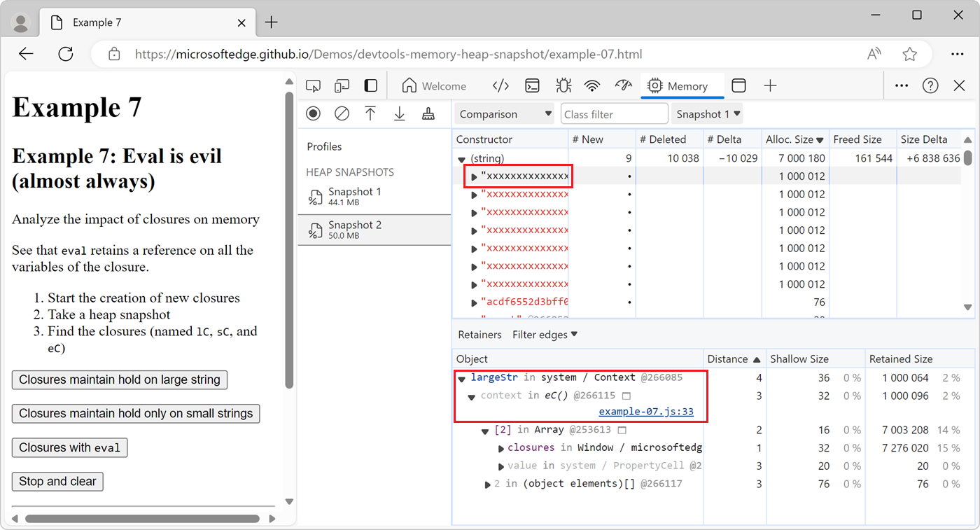Image resolution: width=980 pixels, height=530 pixels.
Task: Add more tools with plus icon
Action: 770,86
